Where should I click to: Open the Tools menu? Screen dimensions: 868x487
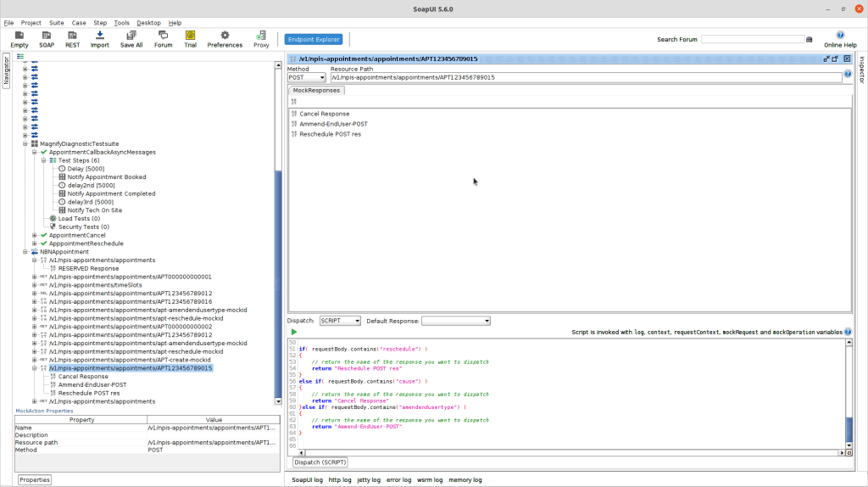122,23
